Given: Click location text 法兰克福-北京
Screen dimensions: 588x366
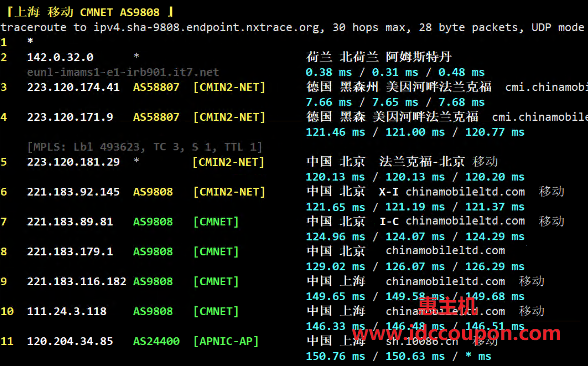Looking at the screenshot, I should (x=422, y=162).
